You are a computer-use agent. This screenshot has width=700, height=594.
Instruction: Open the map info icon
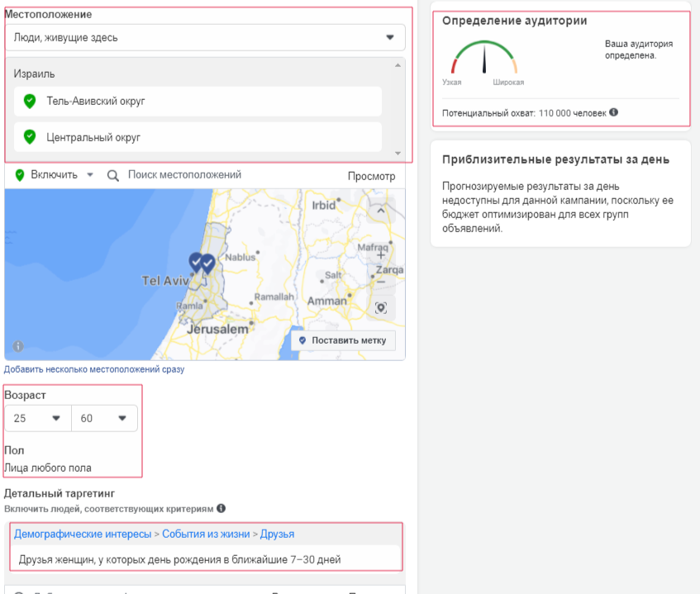(18, 346)
